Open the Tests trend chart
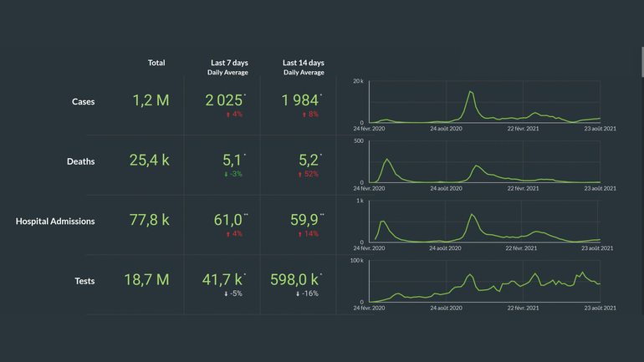Viewport: 644px width, 362px height. click(491, 282)
